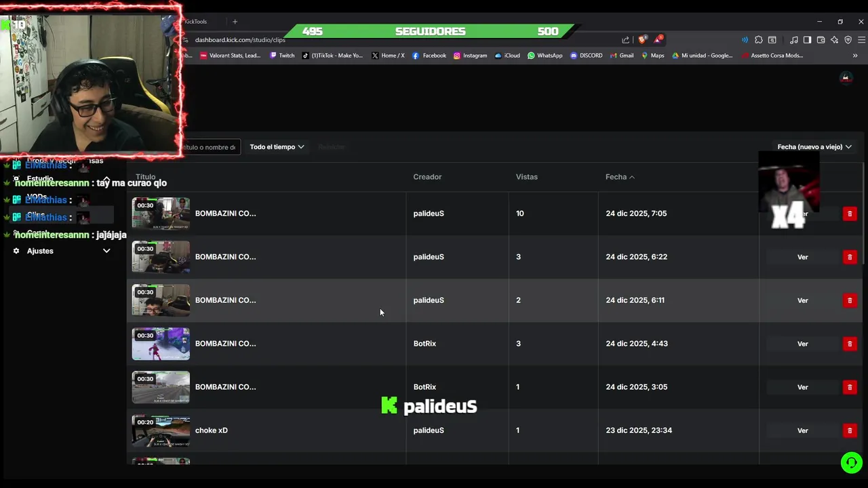Image resolution: width=868 pixels, height=488 pixels.
Task: Delete the 'choke xD' clip
Action: click(850, 430)
